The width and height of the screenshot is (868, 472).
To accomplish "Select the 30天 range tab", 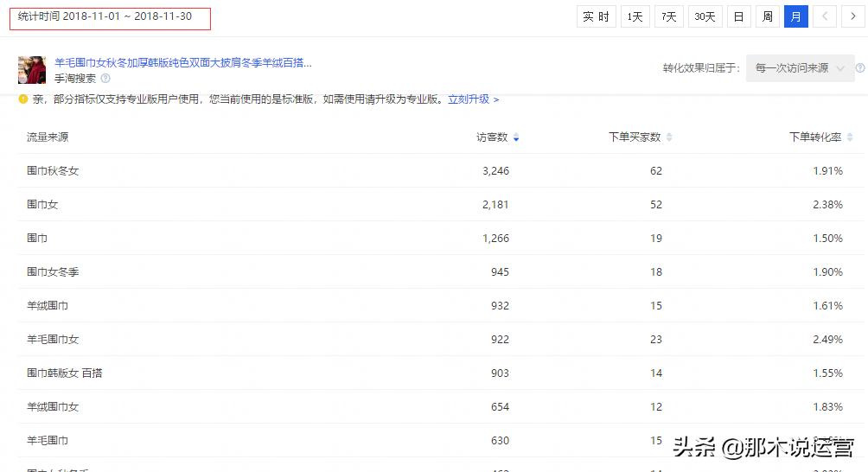I will pos(705,16).
